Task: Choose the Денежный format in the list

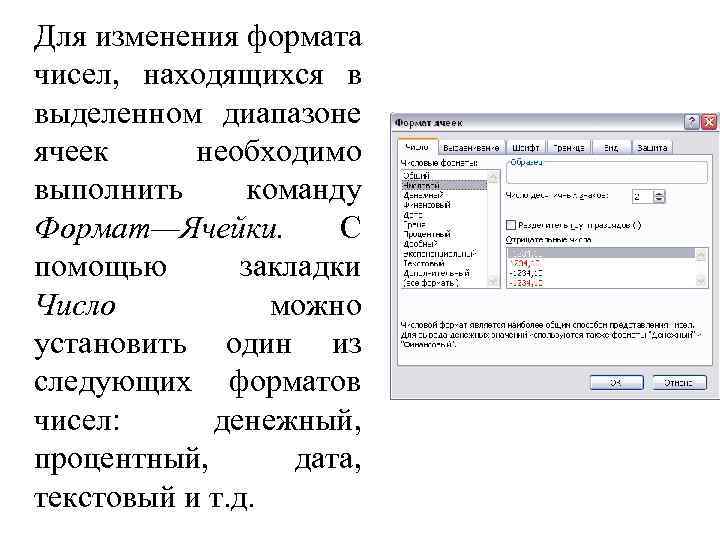Action: coord(444,195)
